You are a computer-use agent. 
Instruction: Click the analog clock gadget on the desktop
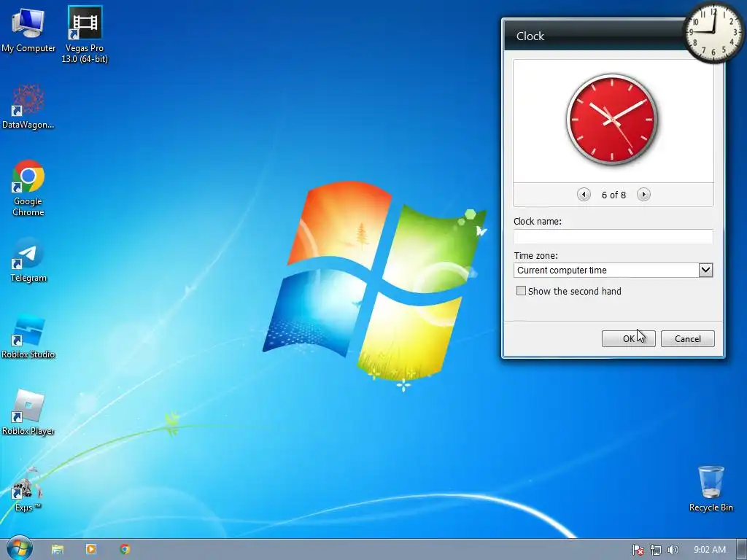[x=713, y=32]
